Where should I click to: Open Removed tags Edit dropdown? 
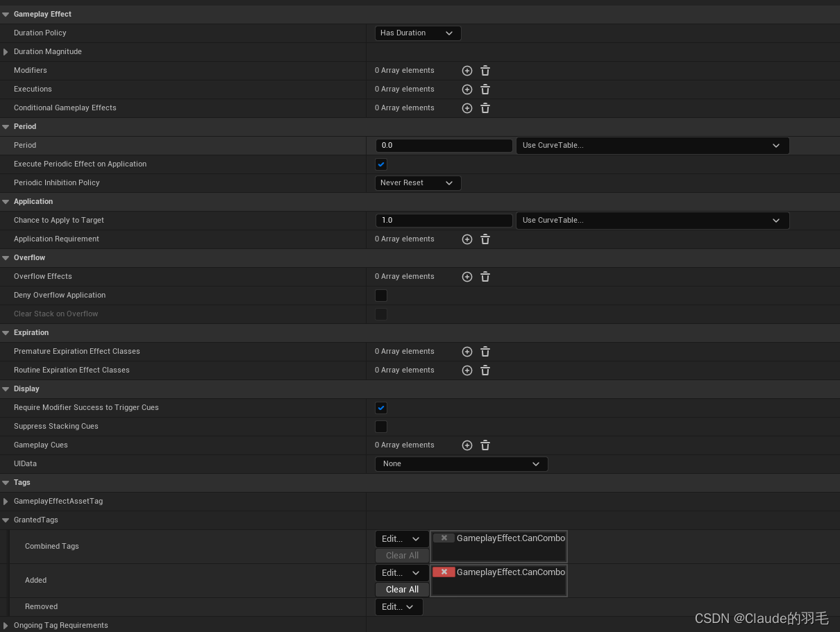point(399,607)
